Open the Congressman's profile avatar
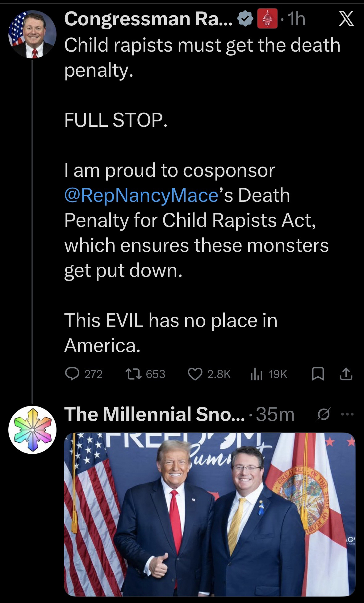This screenshot has height=603, width=364. pyautogui.click(x=32, y=34)
